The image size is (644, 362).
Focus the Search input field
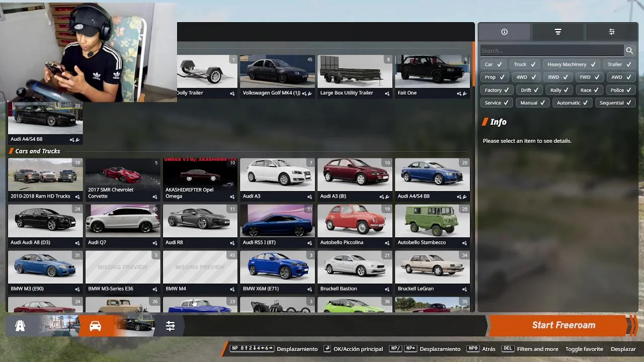pos(552,50)
